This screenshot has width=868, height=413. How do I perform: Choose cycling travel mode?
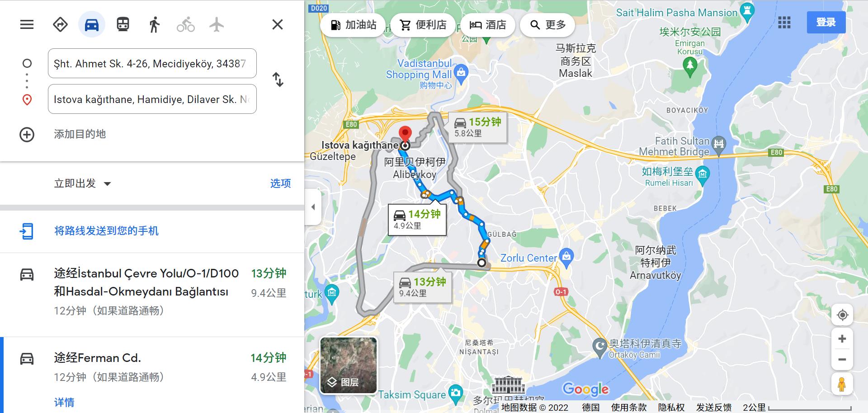tap(185, 24)
